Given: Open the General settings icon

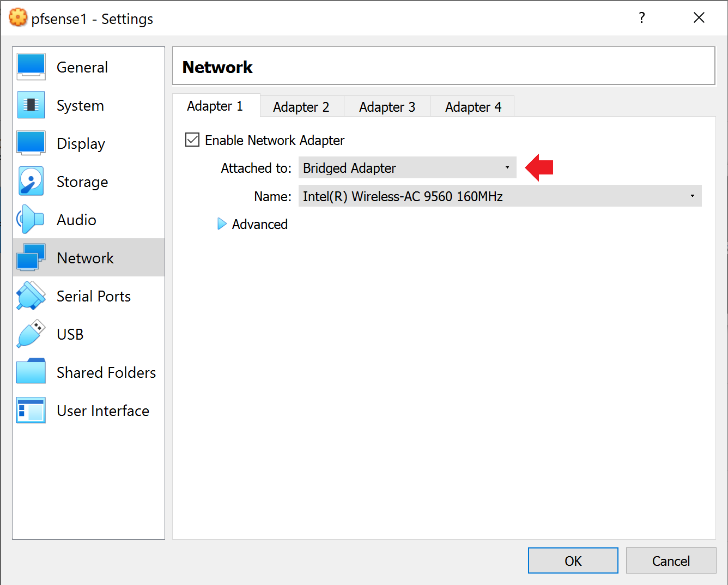Looking at the screenshot, I should [31, 67].
